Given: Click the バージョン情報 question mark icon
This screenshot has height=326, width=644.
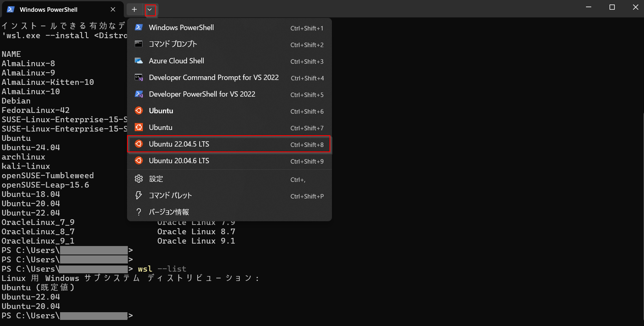Looking at the screenshot, I should click(x=139, y=212).
